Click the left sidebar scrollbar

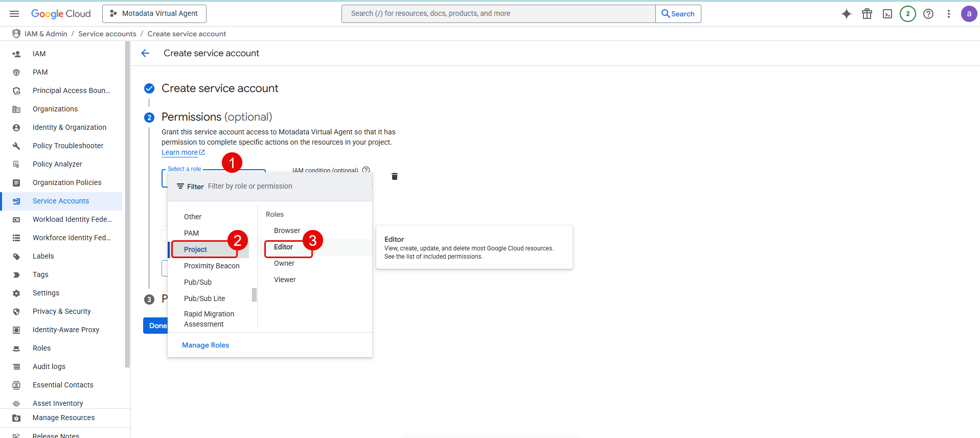point(127,204)
